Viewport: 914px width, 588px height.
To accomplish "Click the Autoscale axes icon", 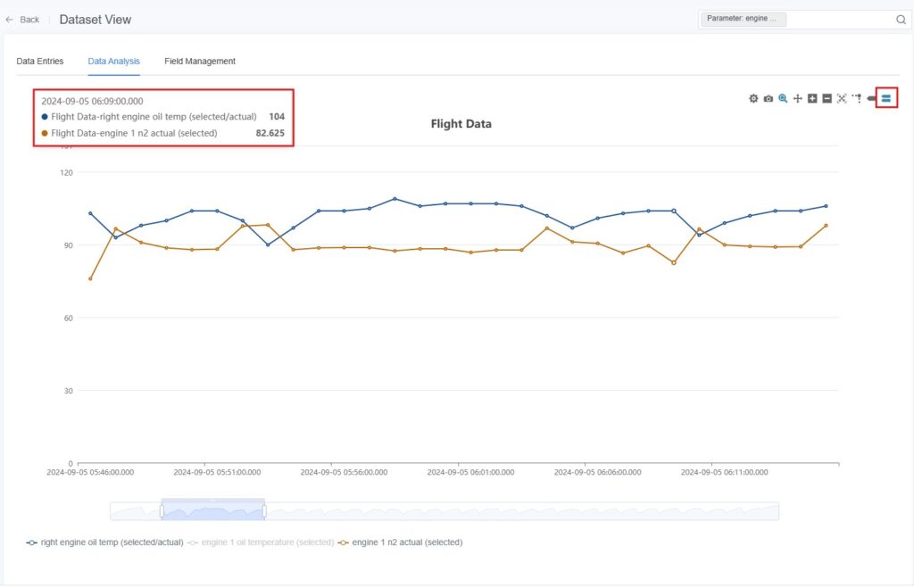I will (842, 98).
